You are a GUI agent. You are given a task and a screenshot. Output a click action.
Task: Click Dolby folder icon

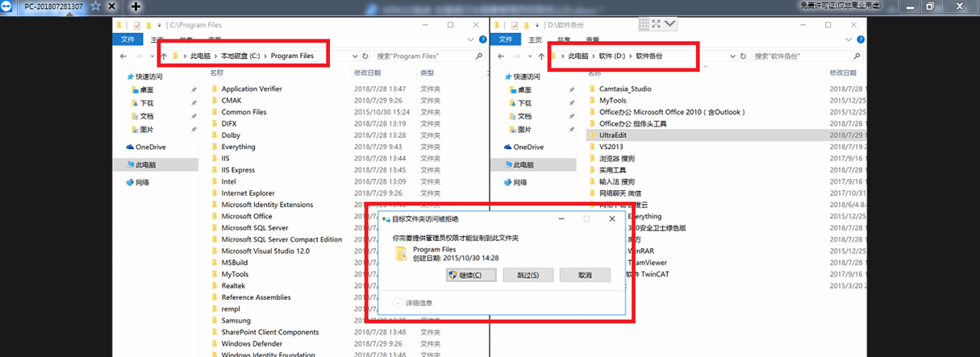pyautogui.click(x=215, y=135)
